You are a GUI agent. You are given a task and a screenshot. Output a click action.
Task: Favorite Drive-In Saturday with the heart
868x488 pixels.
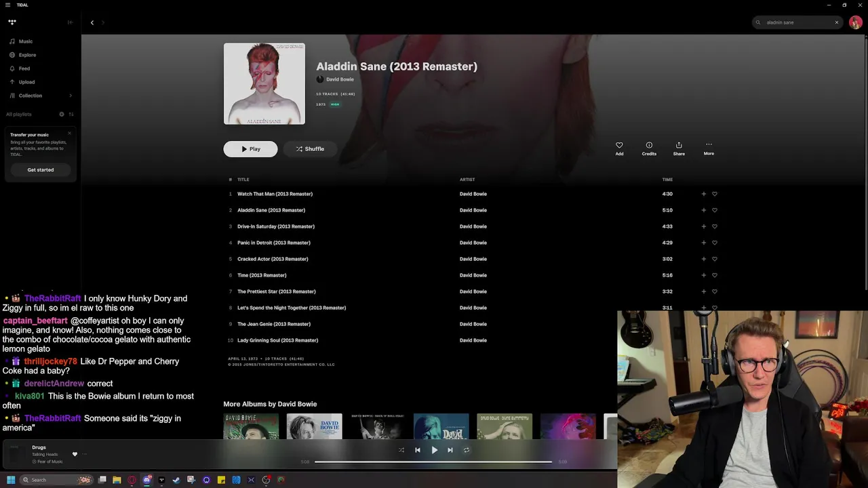[x=715, y=226]
